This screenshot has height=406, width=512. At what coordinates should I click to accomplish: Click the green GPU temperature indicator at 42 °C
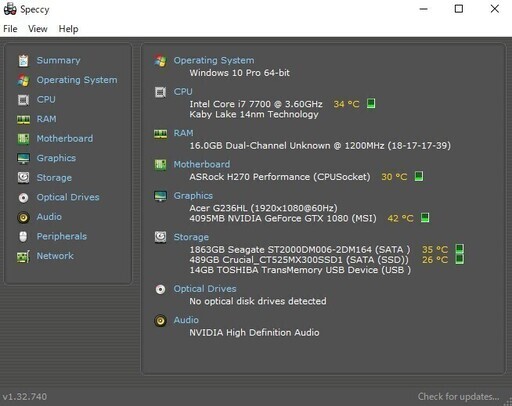425,218
